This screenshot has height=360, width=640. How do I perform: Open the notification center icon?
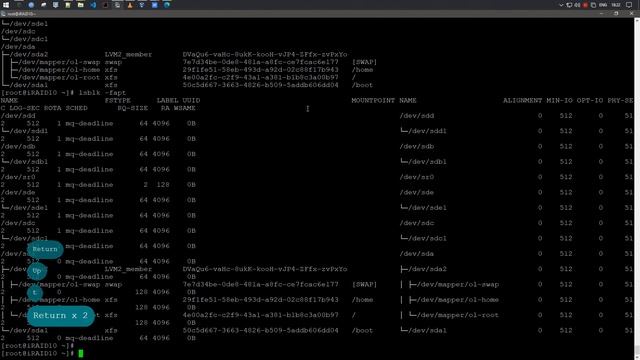click(629, 5)
